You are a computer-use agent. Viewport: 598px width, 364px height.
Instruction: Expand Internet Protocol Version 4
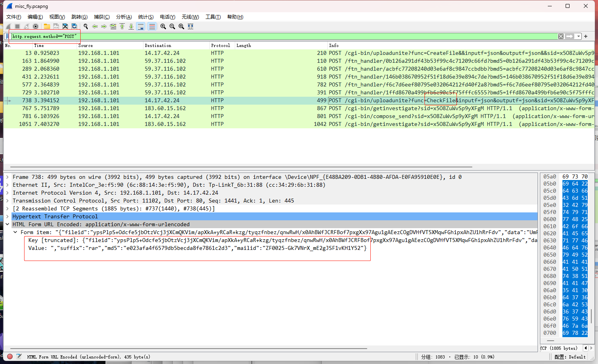(x=8, y=193)
